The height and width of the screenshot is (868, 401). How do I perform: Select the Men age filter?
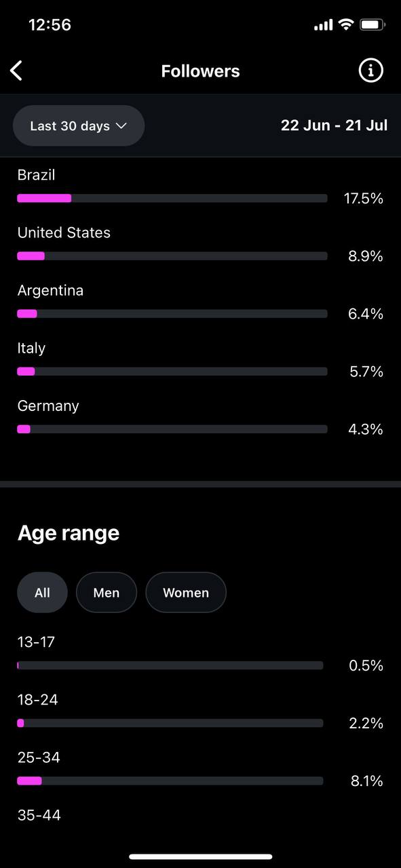point(107,593)
